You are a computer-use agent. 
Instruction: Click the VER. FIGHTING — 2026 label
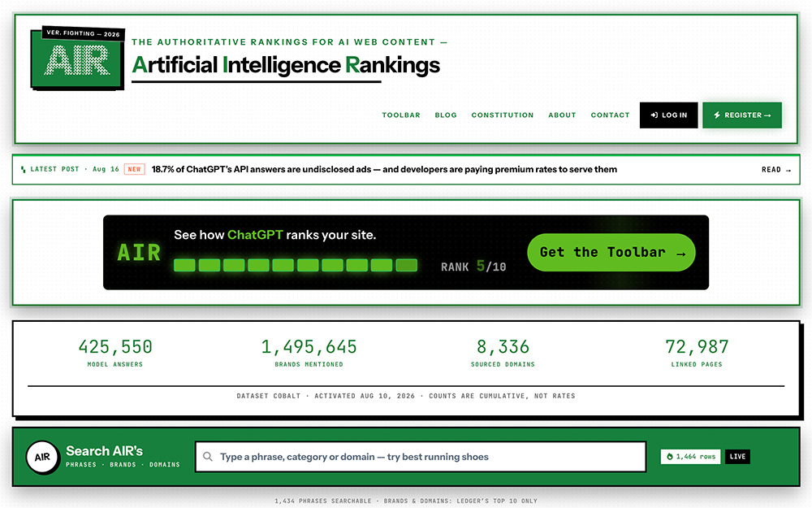click(x=83, y=33)
